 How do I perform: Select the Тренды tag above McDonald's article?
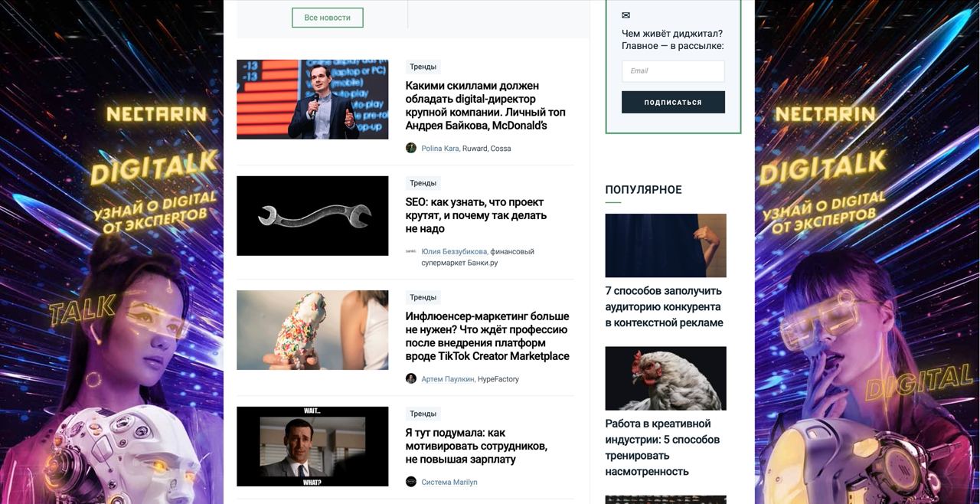click(x=423, y=67)
